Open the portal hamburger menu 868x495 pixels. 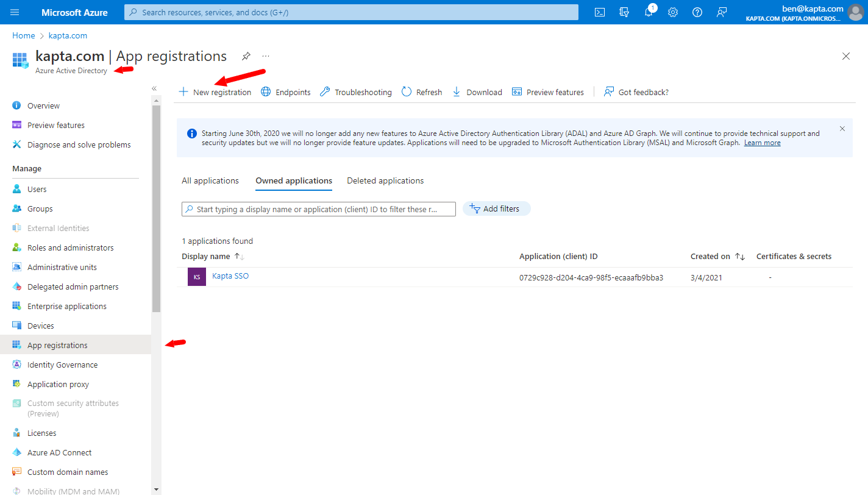click(x=14, y=12)
